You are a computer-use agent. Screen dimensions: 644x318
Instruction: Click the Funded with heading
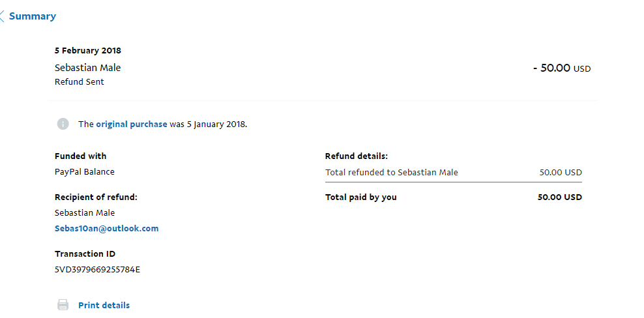pyautogui.click(x=81, y=156)
